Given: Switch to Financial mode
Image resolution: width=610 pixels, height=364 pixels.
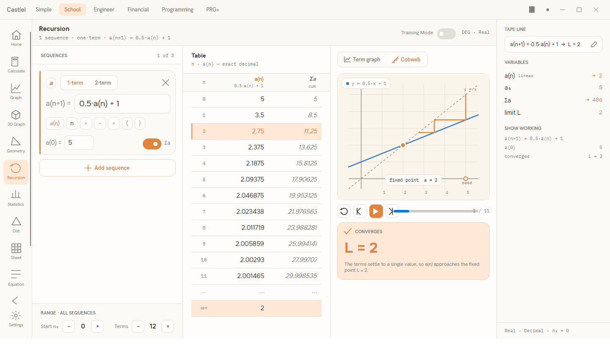Looking at the screenshot, I should click(x=138, y=9).
